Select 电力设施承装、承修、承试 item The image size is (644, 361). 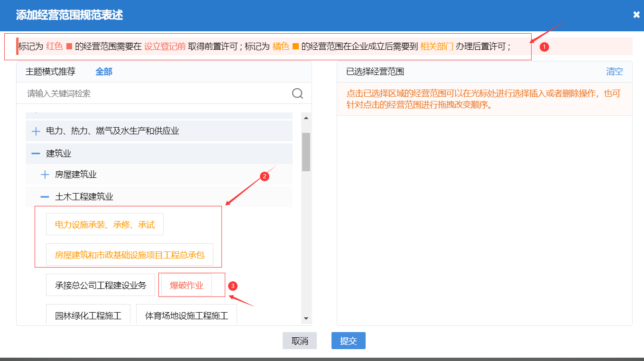104,224
